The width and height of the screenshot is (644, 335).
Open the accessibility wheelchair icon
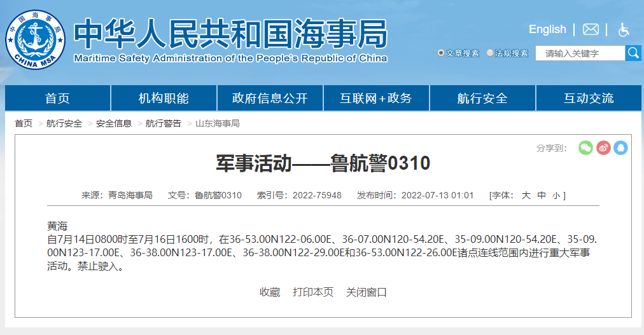pyautogui.click(x=624, y=29)
